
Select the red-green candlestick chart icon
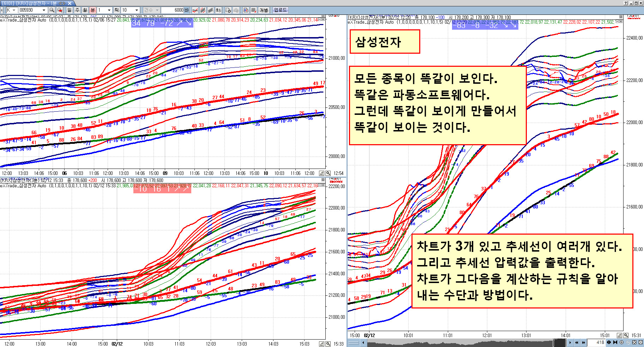(x=203, y=10)
